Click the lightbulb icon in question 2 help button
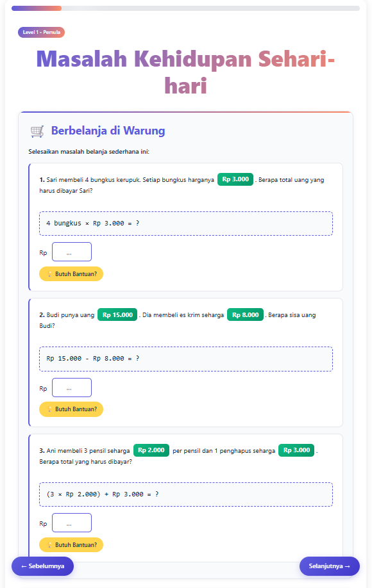The width and height of the screenshot is (372, 588). pos(49,409)
